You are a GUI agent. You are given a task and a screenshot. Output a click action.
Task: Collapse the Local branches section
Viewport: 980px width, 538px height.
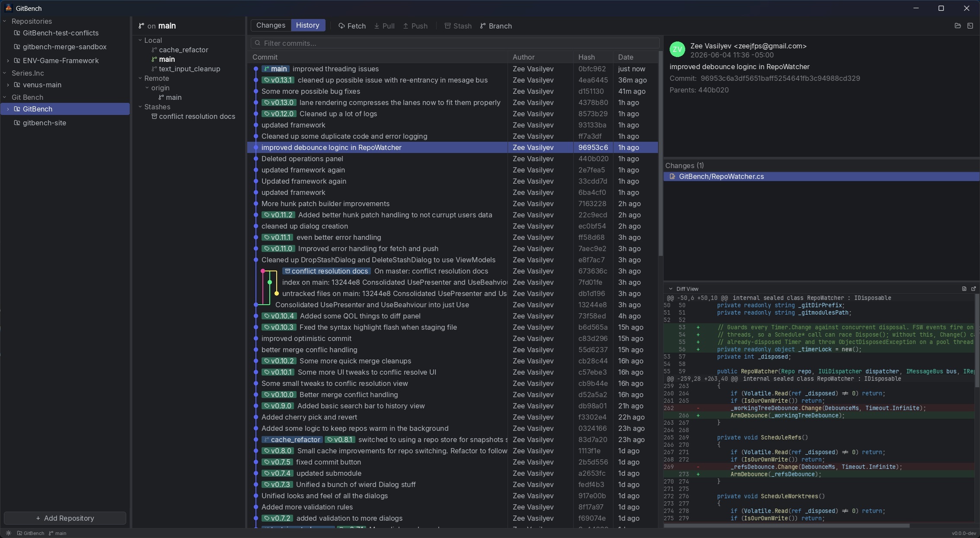pos(140,40)
